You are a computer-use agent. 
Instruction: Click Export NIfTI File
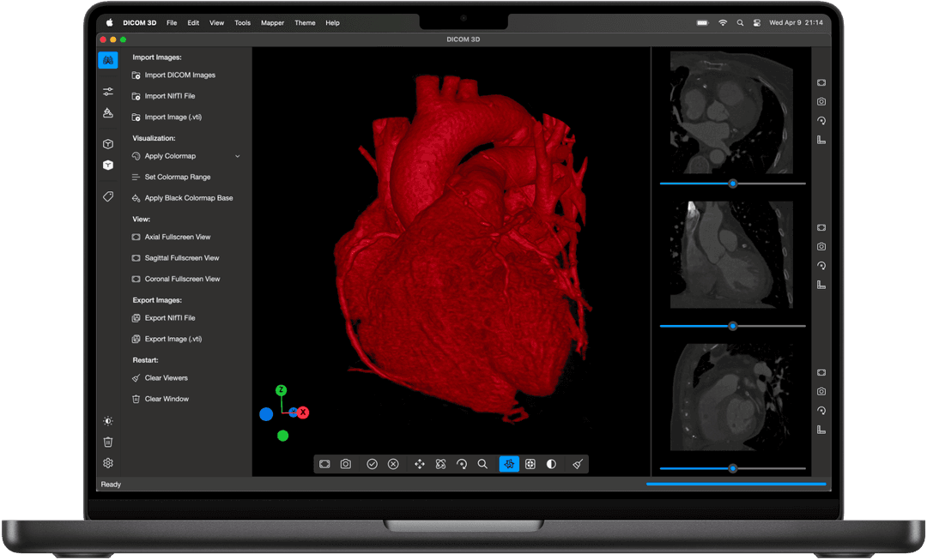pyautogui.click(x=170, y=318)
